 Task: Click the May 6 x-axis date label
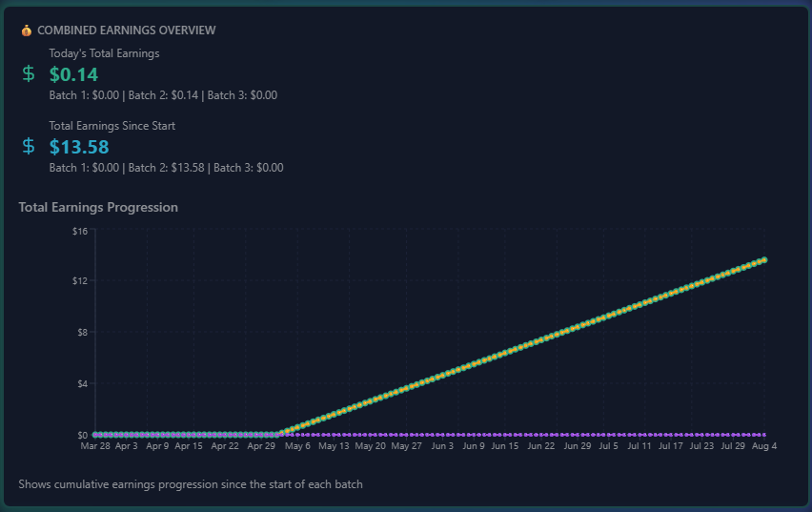coord(297,445)
